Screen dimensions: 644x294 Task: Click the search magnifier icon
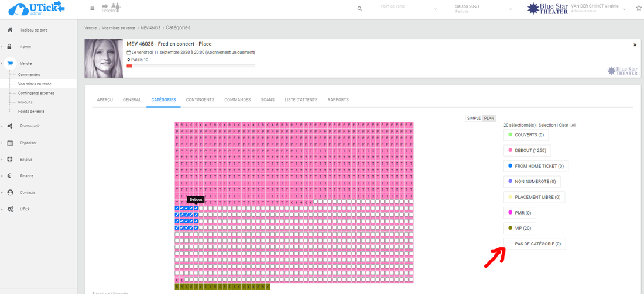(x=359, y=9)
